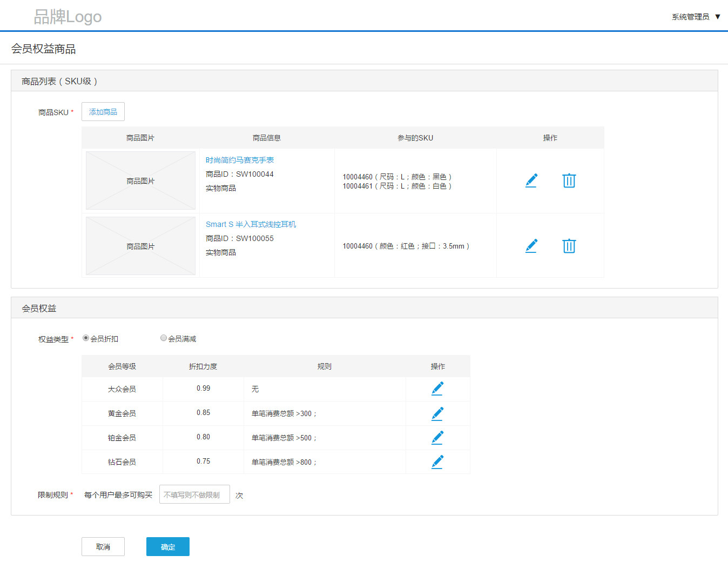Open the Smart S 半入耳式线控耳机 link
This screenshot has height=582, width=728.
(x=251, y=224)
